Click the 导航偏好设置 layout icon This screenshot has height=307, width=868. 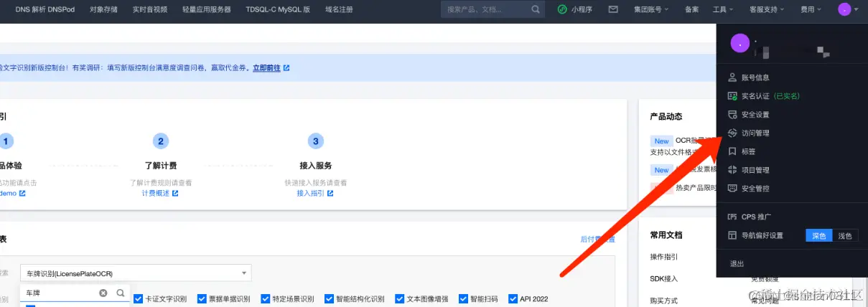732,235
